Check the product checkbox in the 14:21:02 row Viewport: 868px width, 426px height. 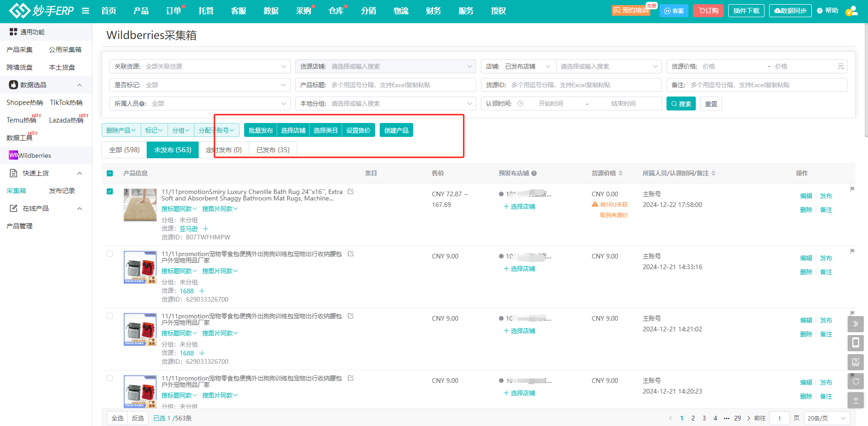pyautogui.click(x=110, y=316)
